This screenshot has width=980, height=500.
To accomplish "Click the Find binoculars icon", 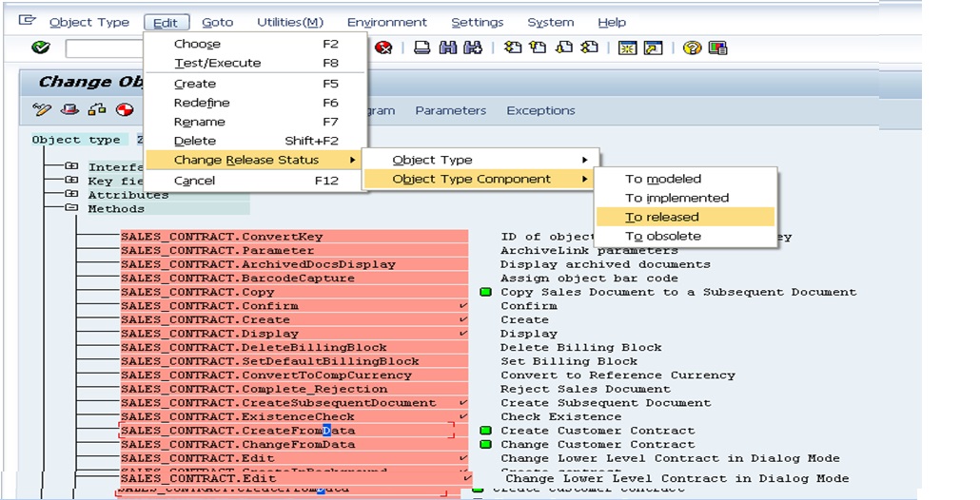I will (448, 48).
